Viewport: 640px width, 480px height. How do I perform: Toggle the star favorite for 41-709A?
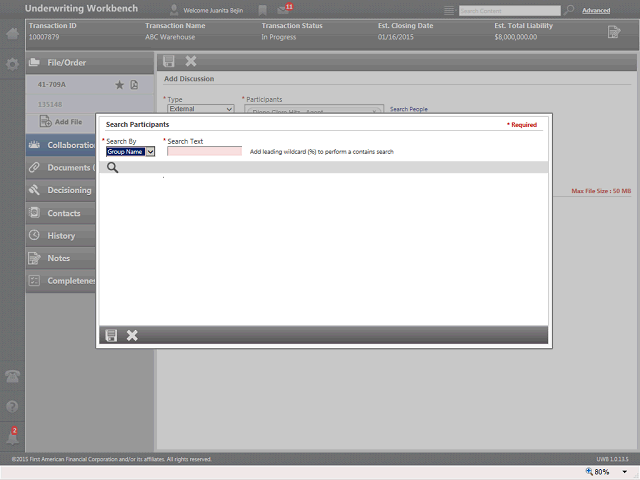pos(119,85)
